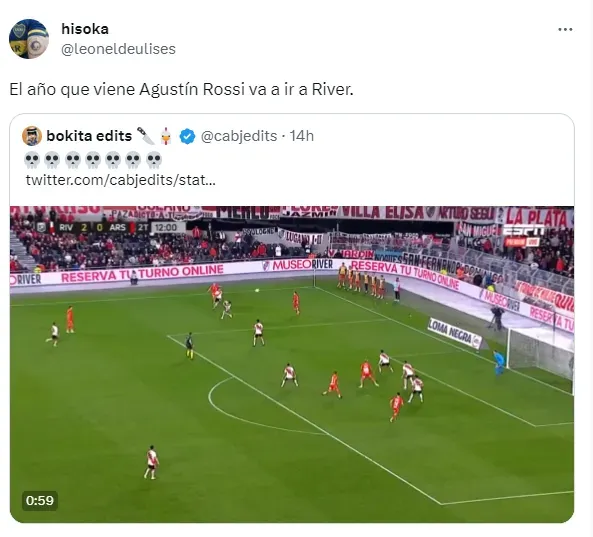Click the 14h timestamp
The width and height of the screenshot is (593, 537).
click(302, 136)
